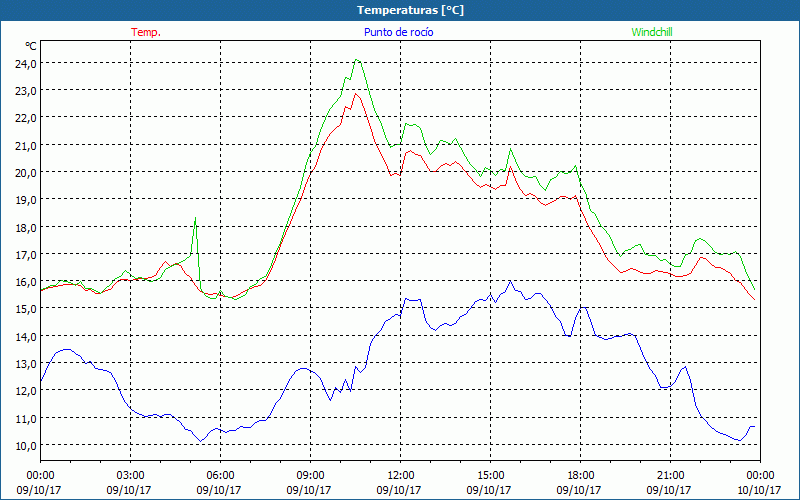This screenshot has width=800, height=500.
Task: Click the 18,0 y-axis value
Action: (x=26, y=228)
